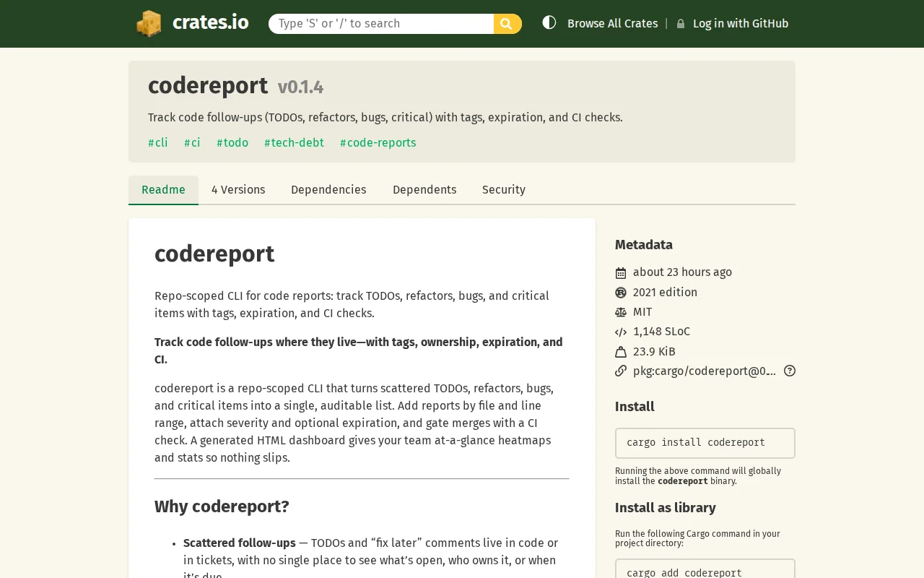Screen dimensions: 924x578
Task: Click the '23.9 KiB' size text
Action: [654, 352]
